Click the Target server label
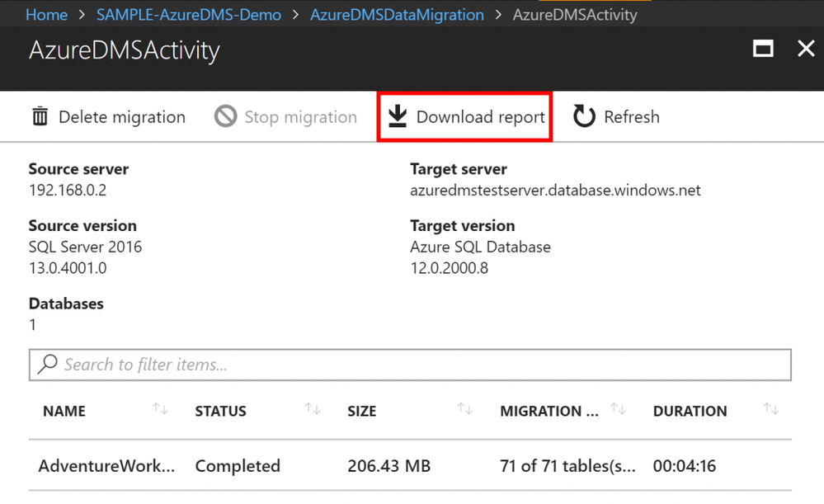Viewport: 824px width, 504px height. 459,169
